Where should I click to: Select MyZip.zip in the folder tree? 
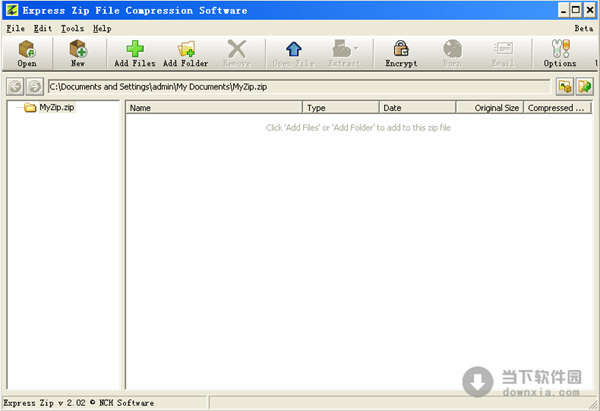point(57,108)
